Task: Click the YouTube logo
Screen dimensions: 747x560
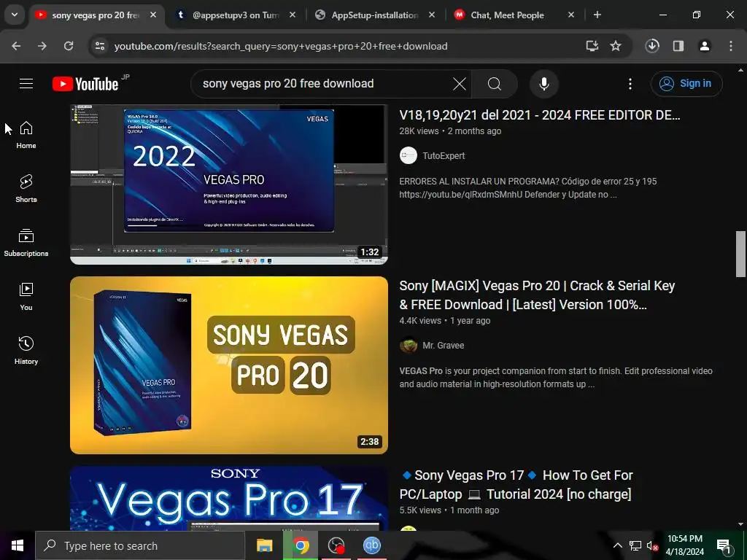Action: coord(85,84)
